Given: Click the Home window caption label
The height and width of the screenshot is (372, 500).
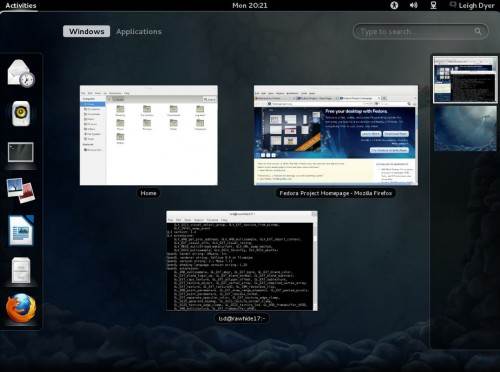Looking at the screenshot, I should tap(148, 193).
